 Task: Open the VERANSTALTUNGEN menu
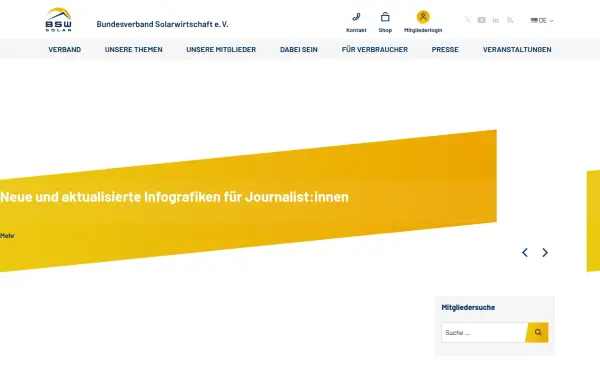(517, 49)
